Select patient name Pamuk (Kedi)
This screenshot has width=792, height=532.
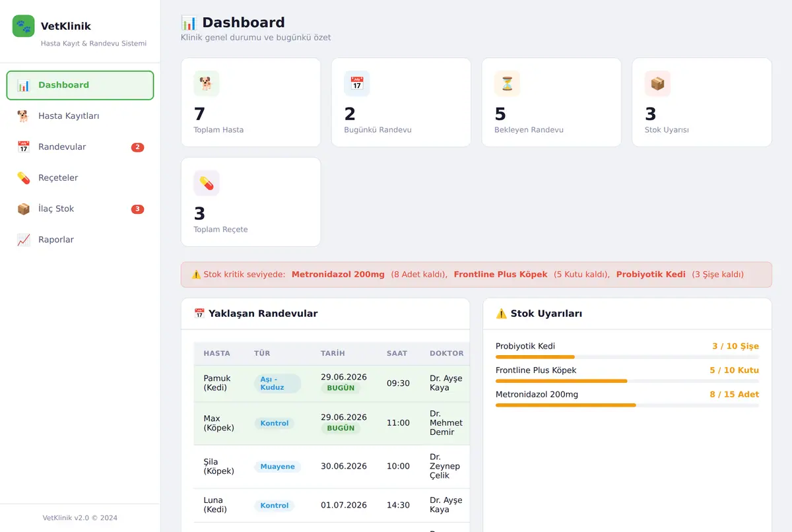(x=217, y=383)
